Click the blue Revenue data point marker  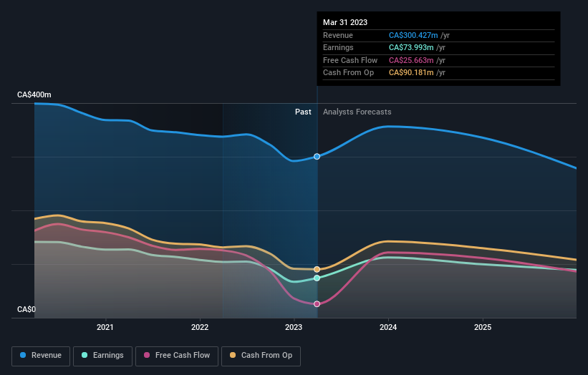click(317, 157)
